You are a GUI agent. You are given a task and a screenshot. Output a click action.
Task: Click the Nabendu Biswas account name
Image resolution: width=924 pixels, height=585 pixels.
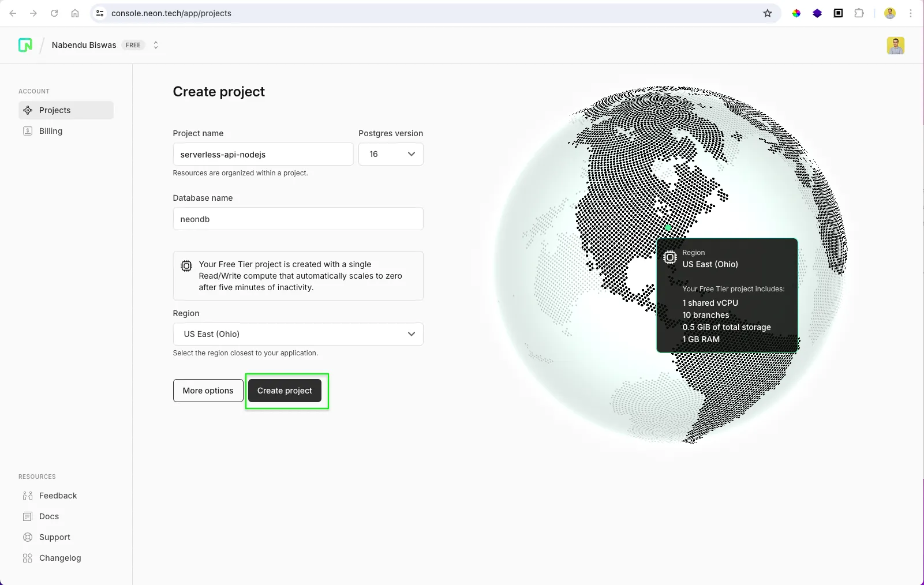84,45
